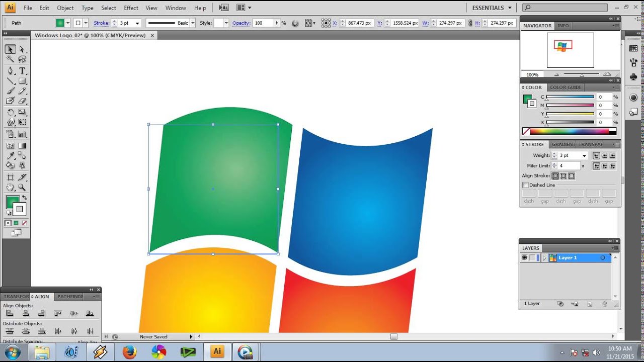The image size is (644, 362).
Task: Open Firefox from the Windows taskbar
Action: 129,351
